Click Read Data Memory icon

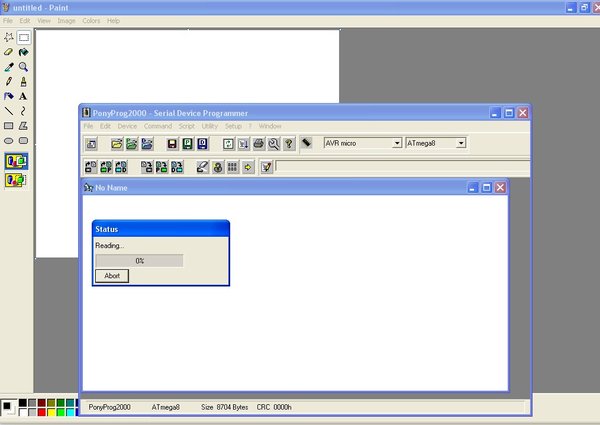point(121,167)
